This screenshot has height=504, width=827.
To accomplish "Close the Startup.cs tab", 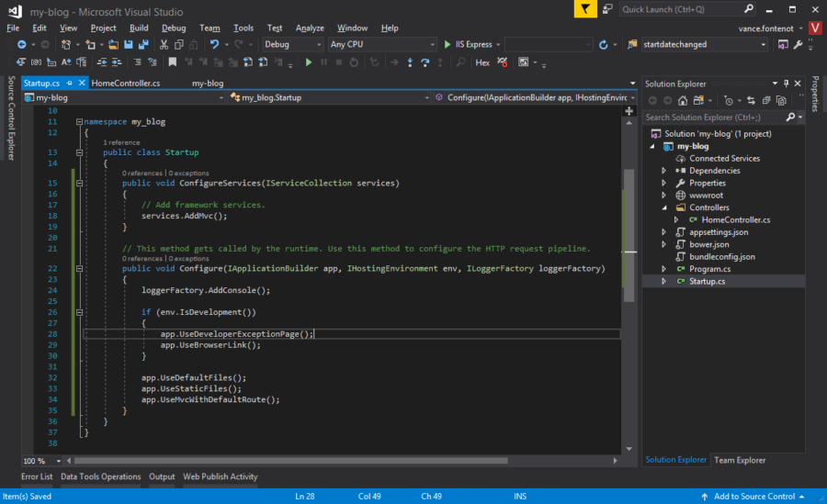I will coord(82,84).
